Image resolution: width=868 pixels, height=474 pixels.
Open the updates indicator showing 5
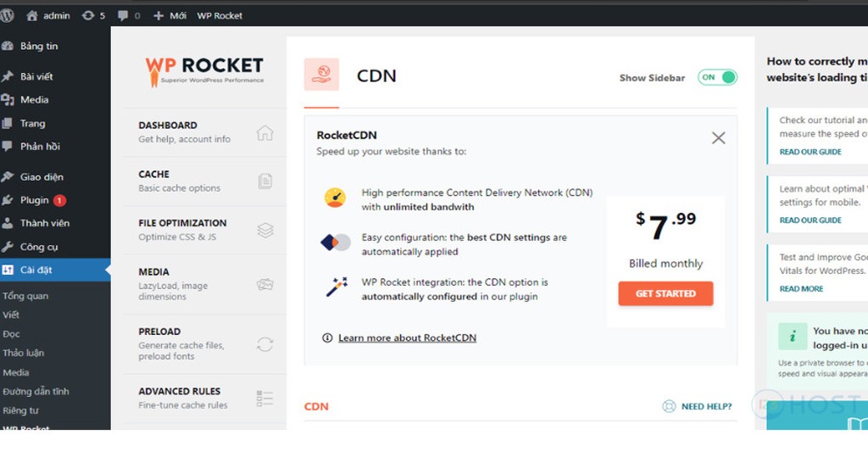[93, 15]
